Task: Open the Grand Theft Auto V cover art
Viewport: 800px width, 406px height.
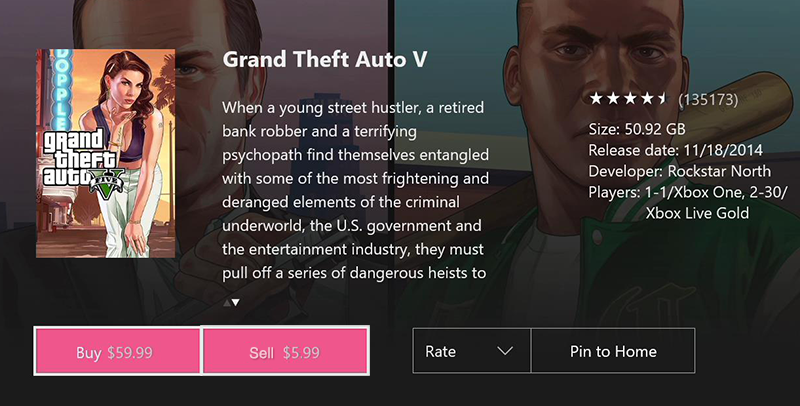Action: click(105, 153)
